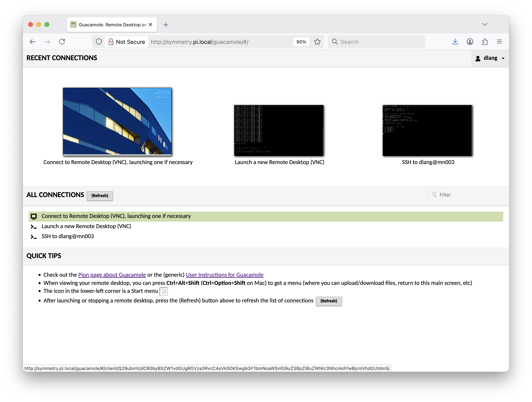Click the blue building VNC desktop thumbnail
Image resolution: width=532 pixels, height=402 pixels.
coord(117,122)
